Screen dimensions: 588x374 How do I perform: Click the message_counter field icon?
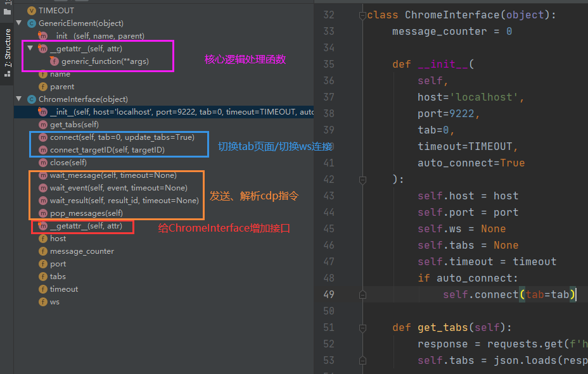pyautogui.click(x=43, y=251)
